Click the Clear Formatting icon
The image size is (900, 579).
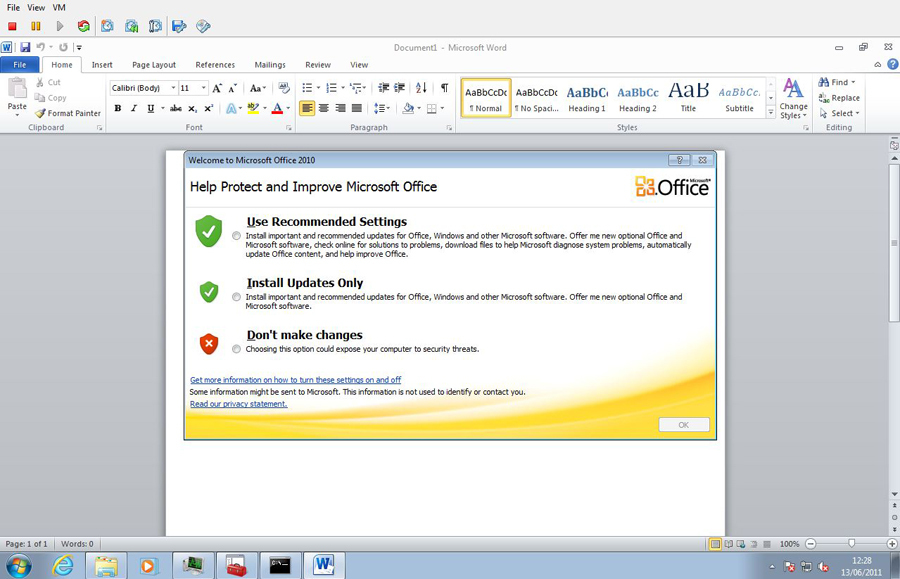tap(284, 88)
